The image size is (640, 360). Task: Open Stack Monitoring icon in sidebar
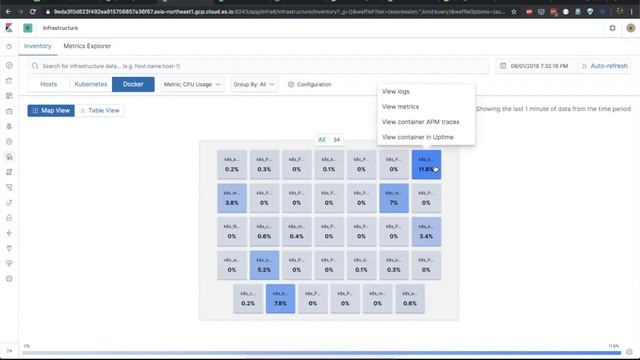click(9, 263)
